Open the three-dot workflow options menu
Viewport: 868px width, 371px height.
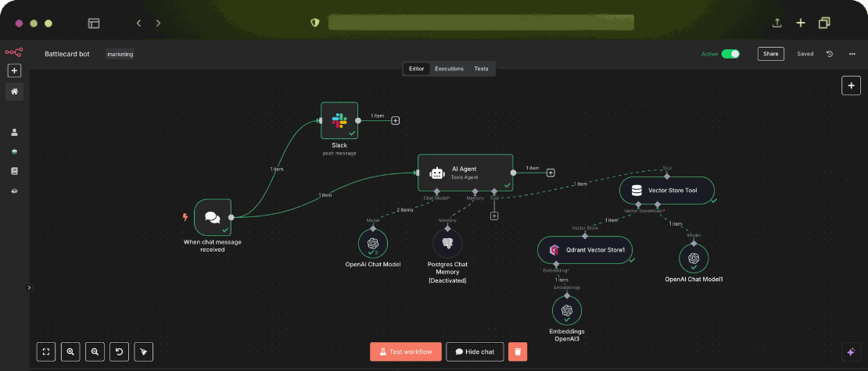[x=852, y=54]
